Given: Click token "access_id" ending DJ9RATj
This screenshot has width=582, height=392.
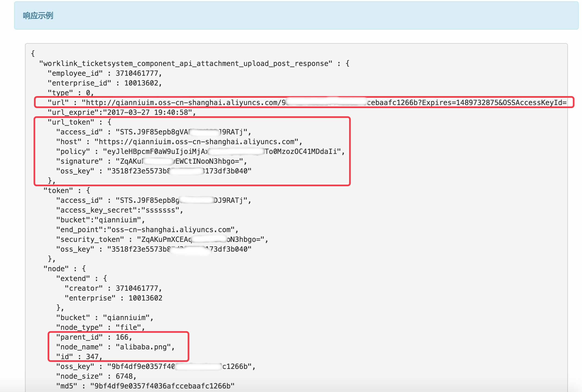Looking at the screenshot, I should pos(154,200).
